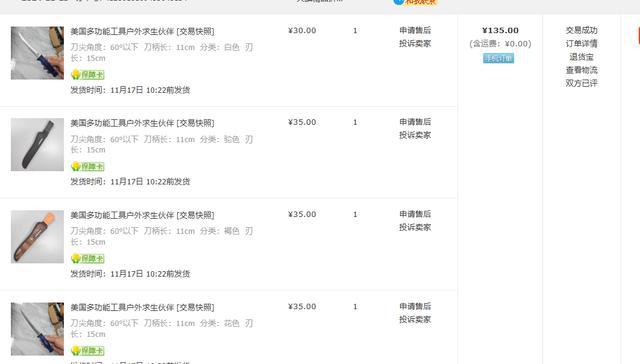
Task: Click 投诉卖家 for the 花色 item
Action: (x=415, y=320)
